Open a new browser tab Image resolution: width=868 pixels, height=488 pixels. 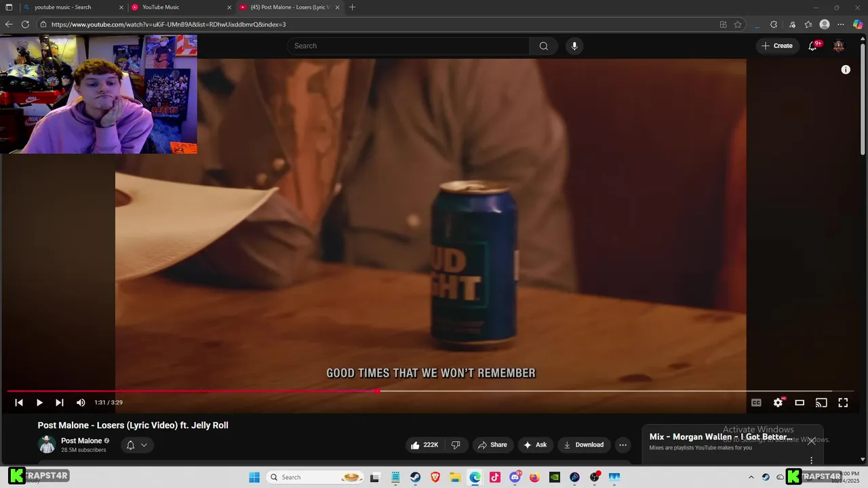[x=352, y=7]
